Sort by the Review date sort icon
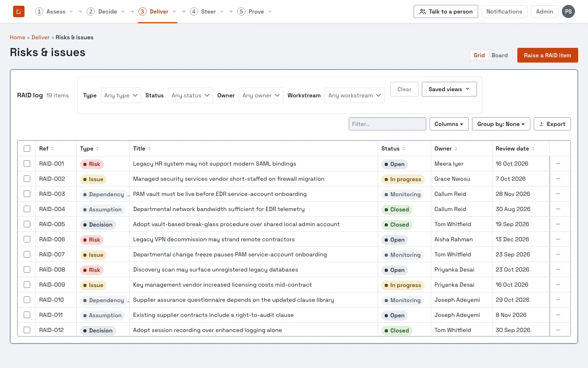Viewport: 588px width, 368px height. (x=533, y=149)
